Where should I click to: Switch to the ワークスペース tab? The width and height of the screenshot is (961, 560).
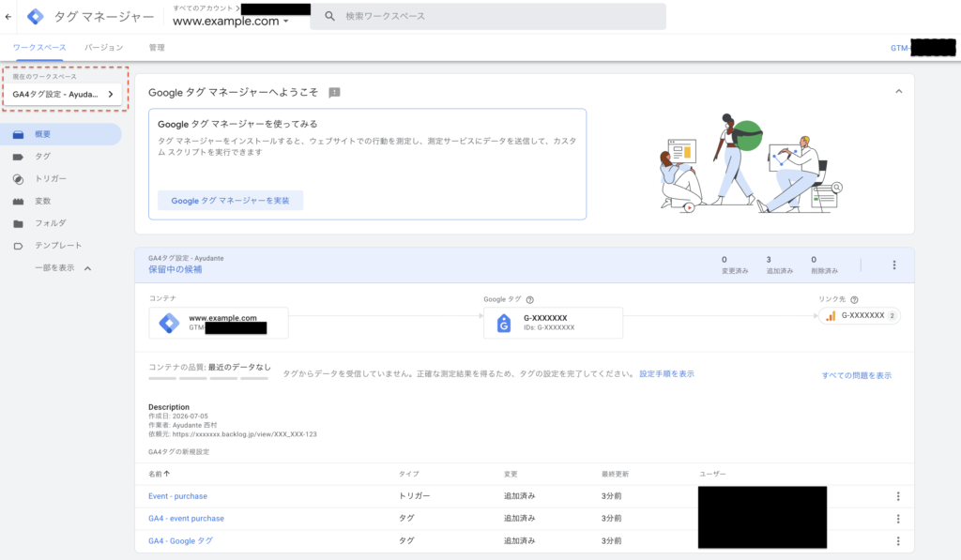[39, 47]
